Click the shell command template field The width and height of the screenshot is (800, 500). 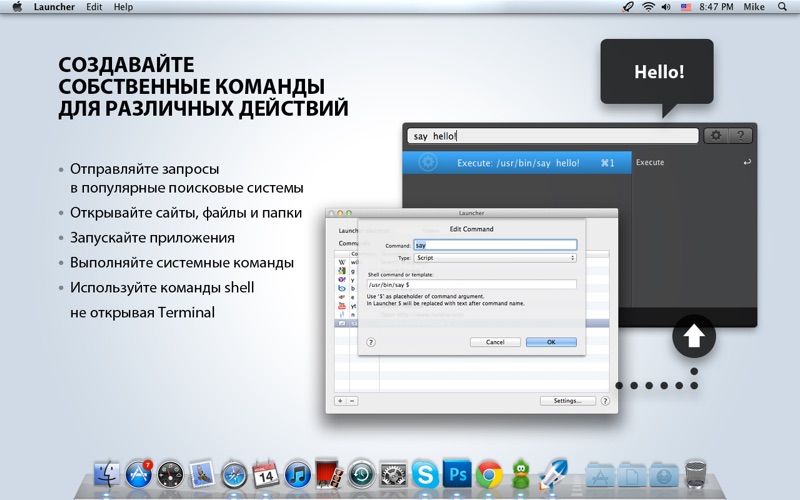tap(471, 285)
